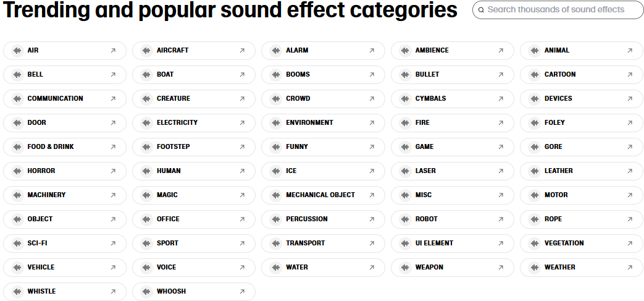Click the waveform icon next to CARTOON
The height and width of the screenshot is (301, 644).
click(534, 75)
